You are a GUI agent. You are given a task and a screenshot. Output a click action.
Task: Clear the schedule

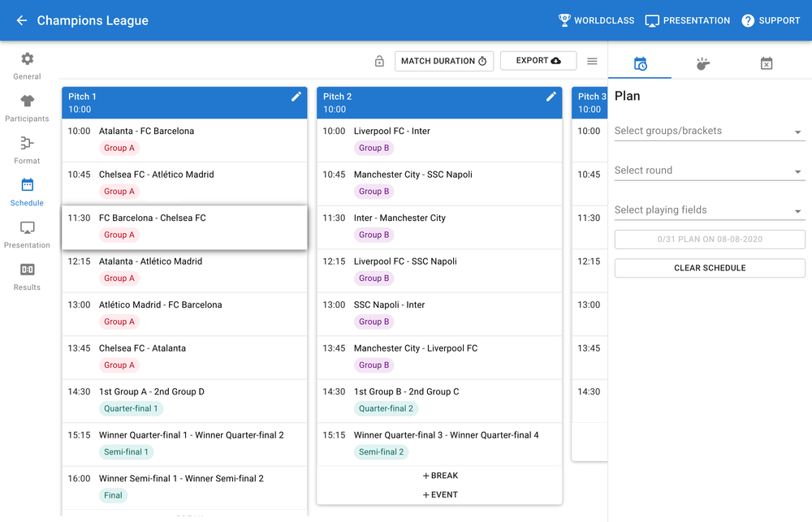tap(710, 268)
